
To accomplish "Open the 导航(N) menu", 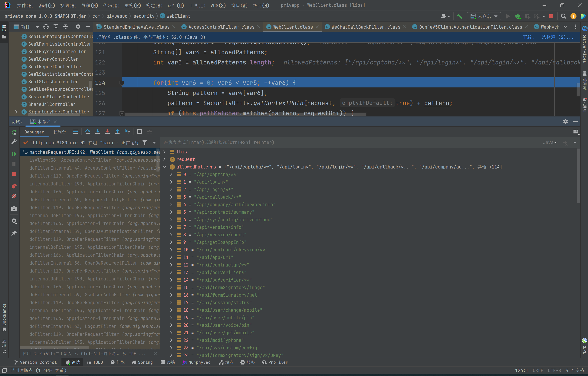I will [x=90, y=5].
